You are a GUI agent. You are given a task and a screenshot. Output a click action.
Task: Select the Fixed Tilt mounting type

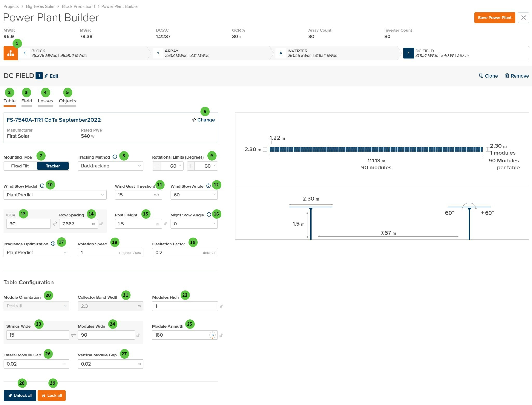tap(20, 166)
